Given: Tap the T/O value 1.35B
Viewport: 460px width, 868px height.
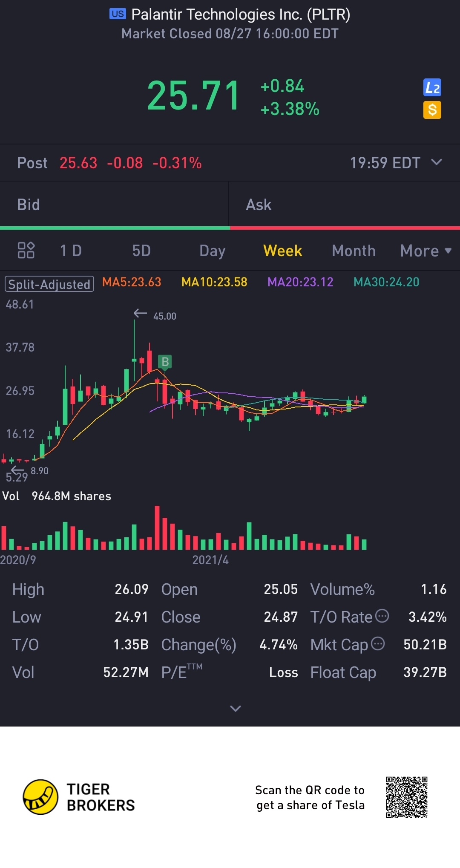Looking at the screenshot, I should 131,645.
